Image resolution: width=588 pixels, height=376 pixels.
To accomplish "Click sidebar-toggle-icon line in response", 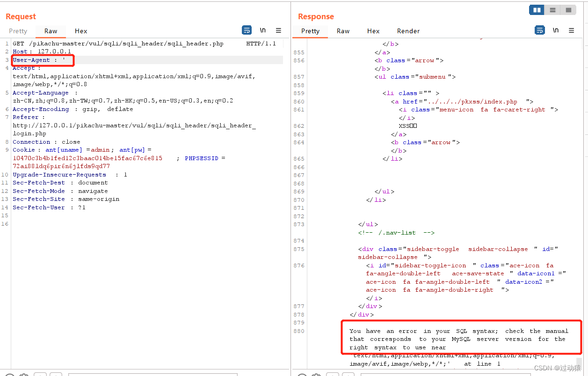I will 460,265.
